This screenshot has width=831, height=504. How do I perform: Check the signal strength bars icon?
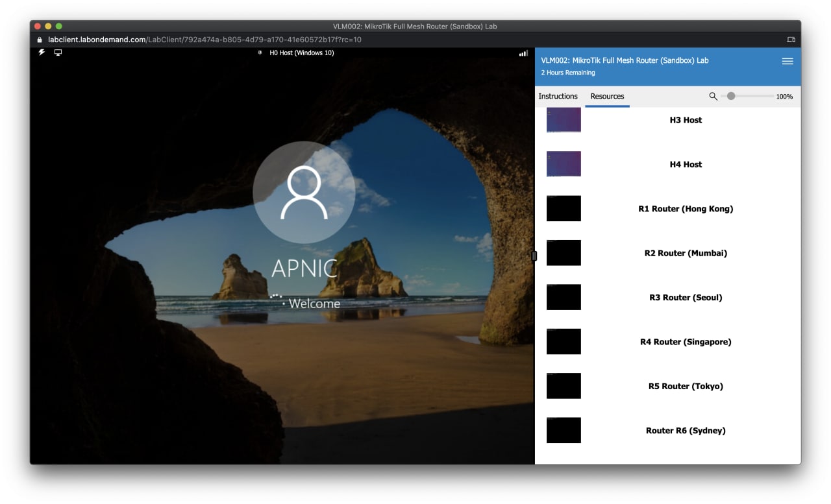click(x=523, y=53)
